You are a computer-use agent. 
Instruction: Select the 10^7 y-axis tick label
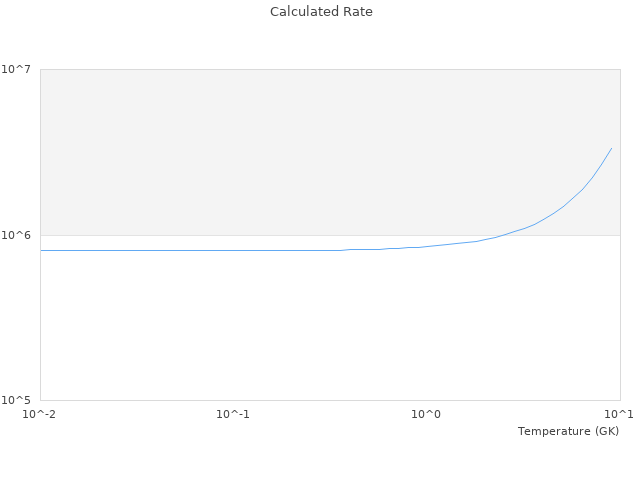pyautogui.click(x=17, y=69)
